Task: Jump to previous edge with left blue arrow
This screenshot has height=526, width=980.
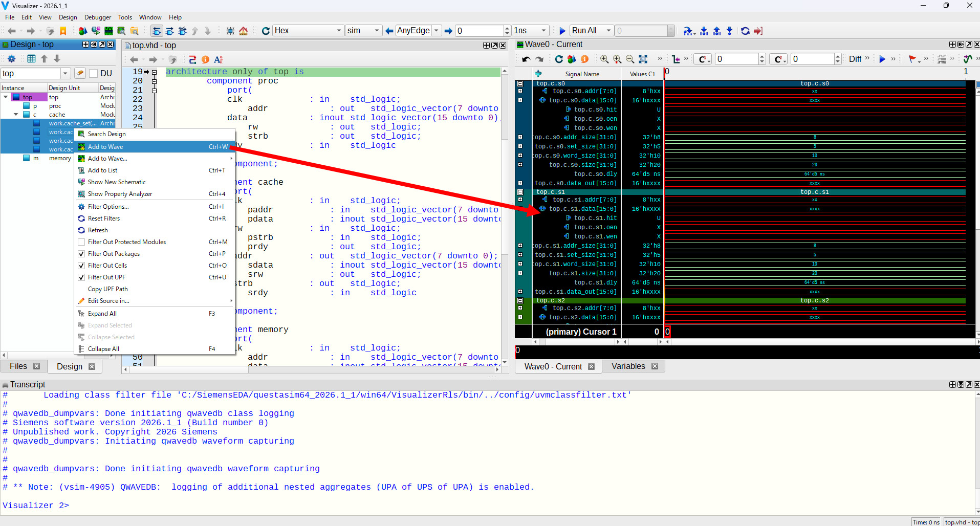Action: pos(389,31)
